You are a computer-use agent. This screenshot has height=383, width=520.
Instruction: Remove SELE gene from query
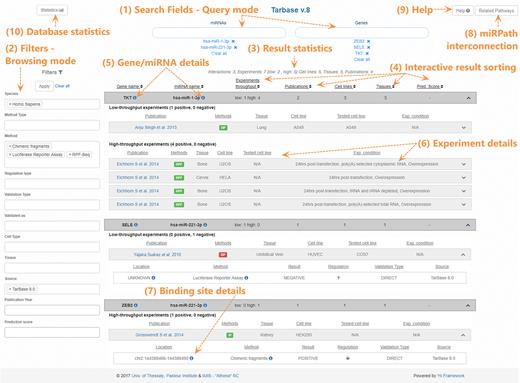tap(368, 47)
